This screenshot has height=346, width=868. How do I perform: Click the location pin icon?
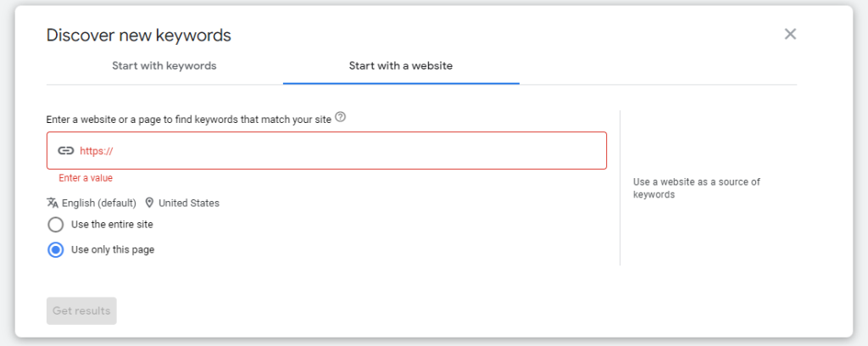coord(149,203)
